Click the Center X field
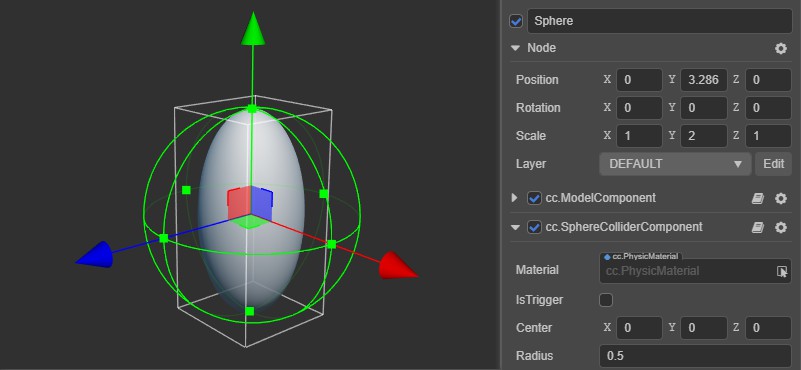The height and width of the screenshot is (370, 801). coord(640,328)
